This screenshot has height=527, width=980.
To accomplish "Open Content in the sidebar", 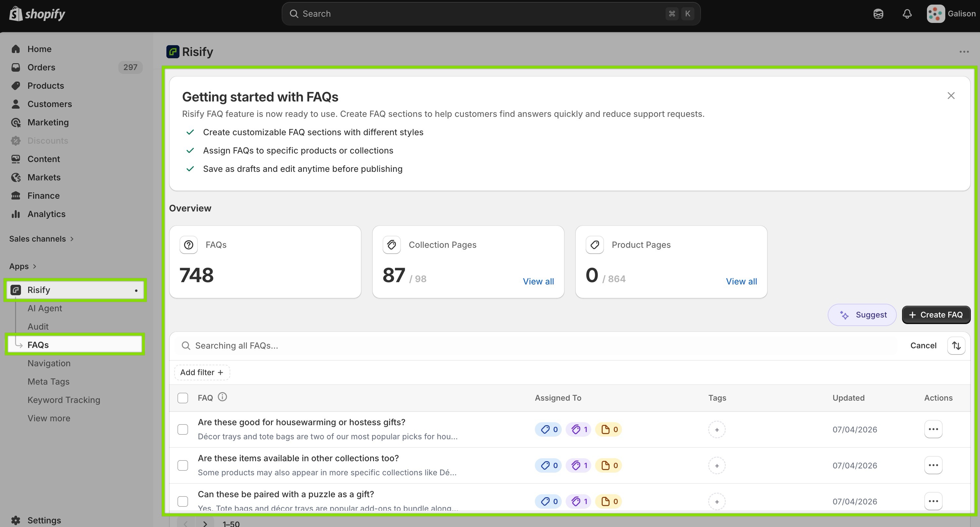I will pyautogui.click(x=43, y=159).
